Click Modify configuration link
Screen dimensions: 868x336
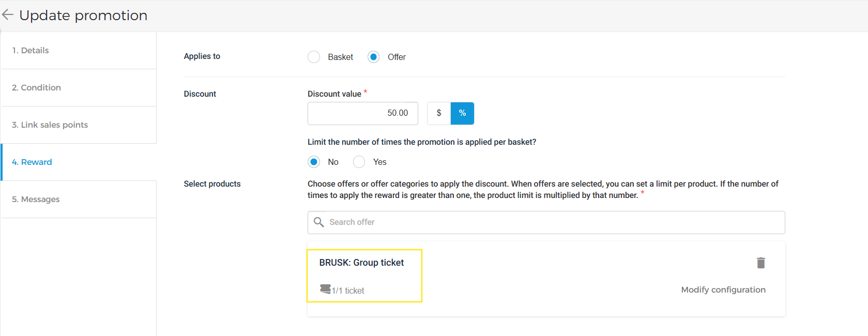pyautogui.click(x=723, y=290)
